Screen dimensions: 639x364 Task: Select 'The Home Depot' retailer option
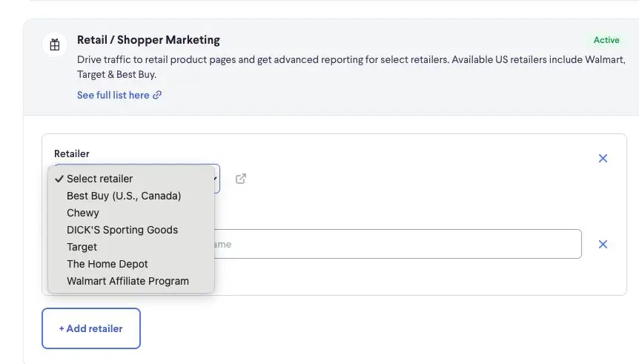[x=130, y=264]
